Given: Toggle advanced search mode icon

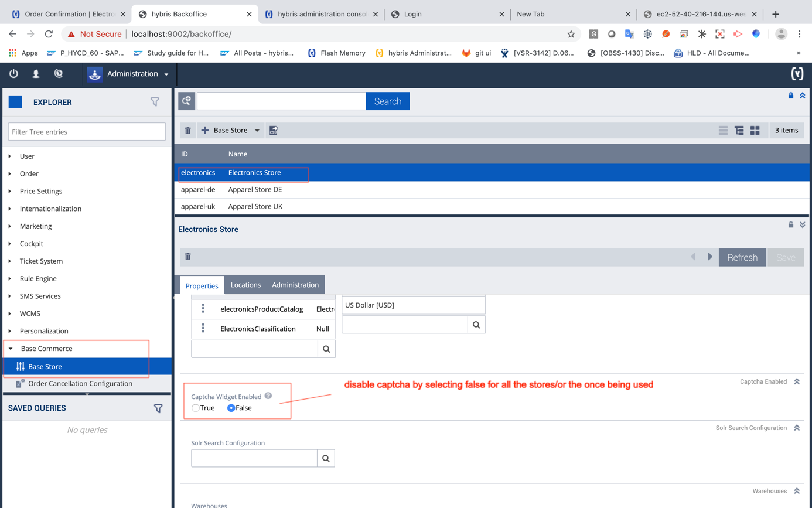Looking at the screenshot, I should point(187,101).
